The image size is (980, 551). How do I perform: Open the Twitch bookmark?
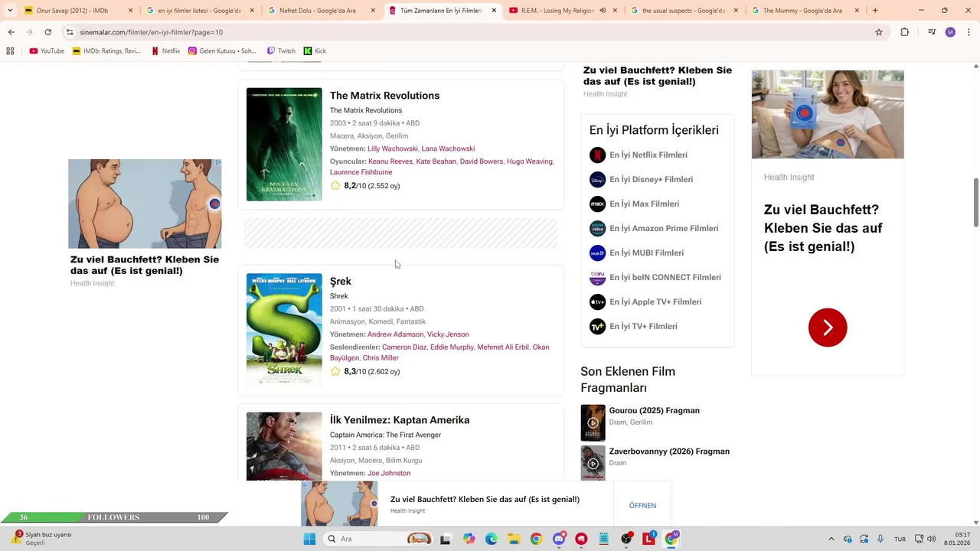(x=281, y=51)
